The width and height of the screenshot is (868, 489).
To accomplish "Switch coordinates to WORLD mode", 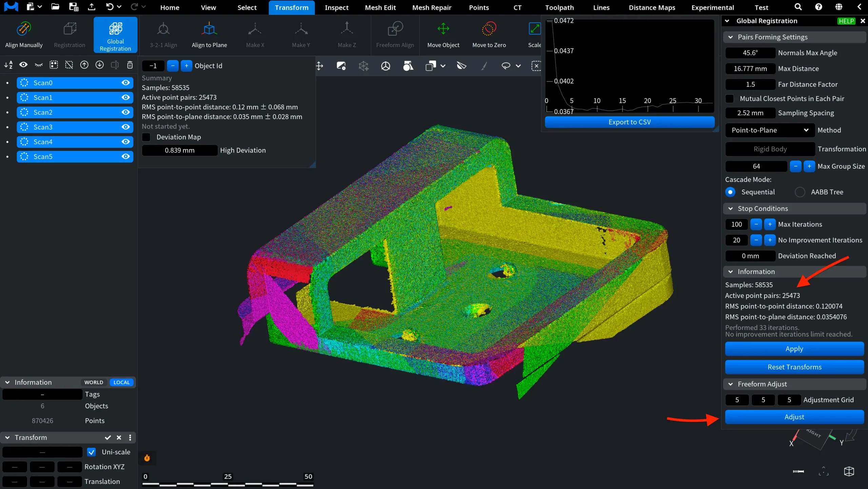I will [x=94, y=382].
